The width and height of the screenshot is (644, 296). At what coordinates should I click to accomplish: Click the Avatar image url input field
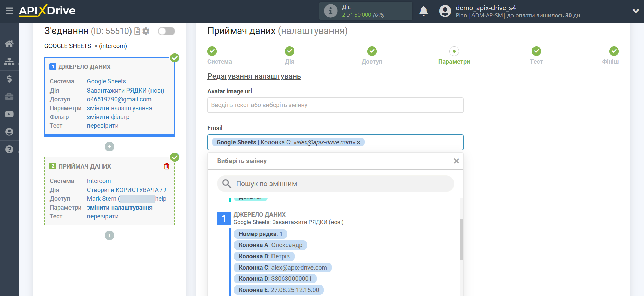point(335,105)
